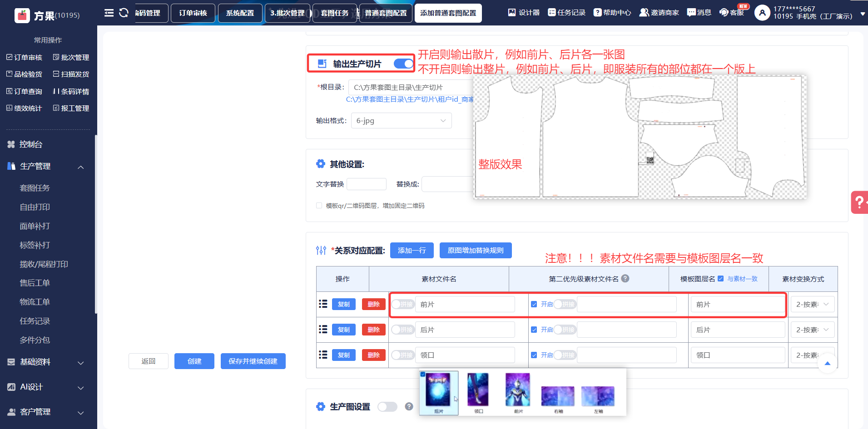This screenshot has width=868, height=429.
Task: Open 扫描发货 shortcut in the sidebar
Action: click(71, 74)
